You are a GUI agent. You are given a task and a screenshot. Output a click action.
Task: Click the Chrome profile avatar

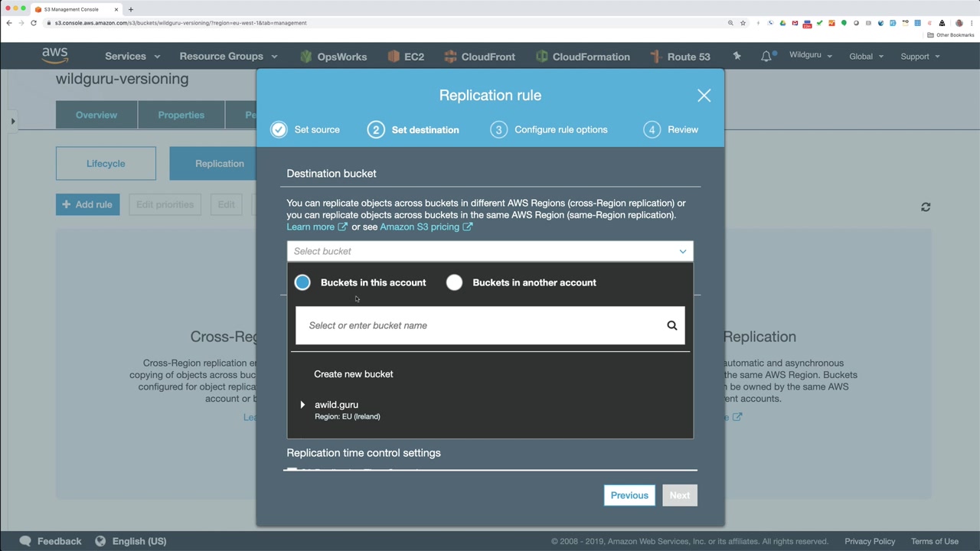[959, 23]
